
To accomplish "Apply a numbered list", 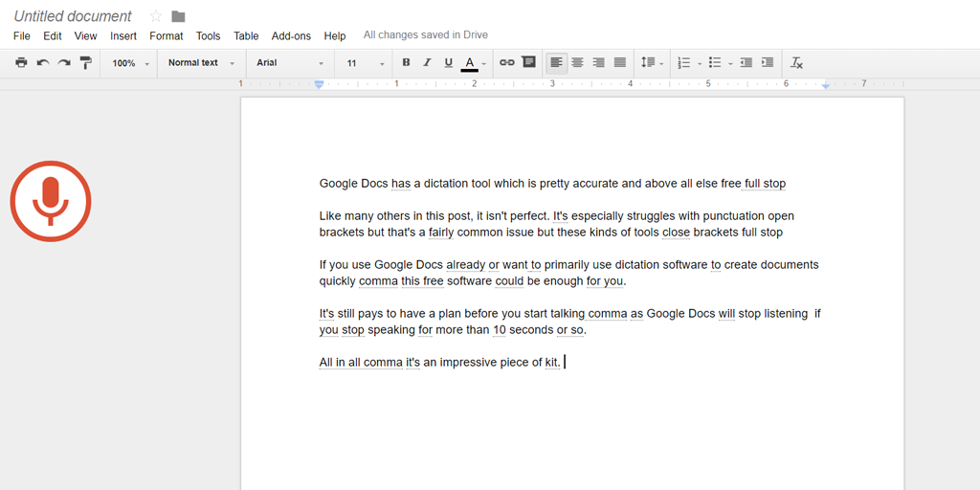I will [684, 62].
